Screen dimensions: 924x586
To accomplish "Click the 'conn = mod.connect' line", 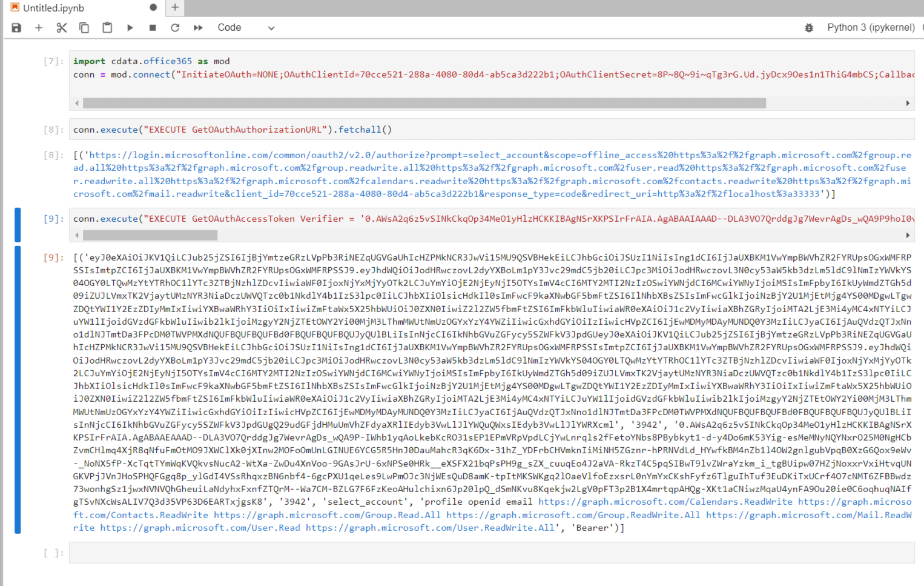I will tap(493, 75).
